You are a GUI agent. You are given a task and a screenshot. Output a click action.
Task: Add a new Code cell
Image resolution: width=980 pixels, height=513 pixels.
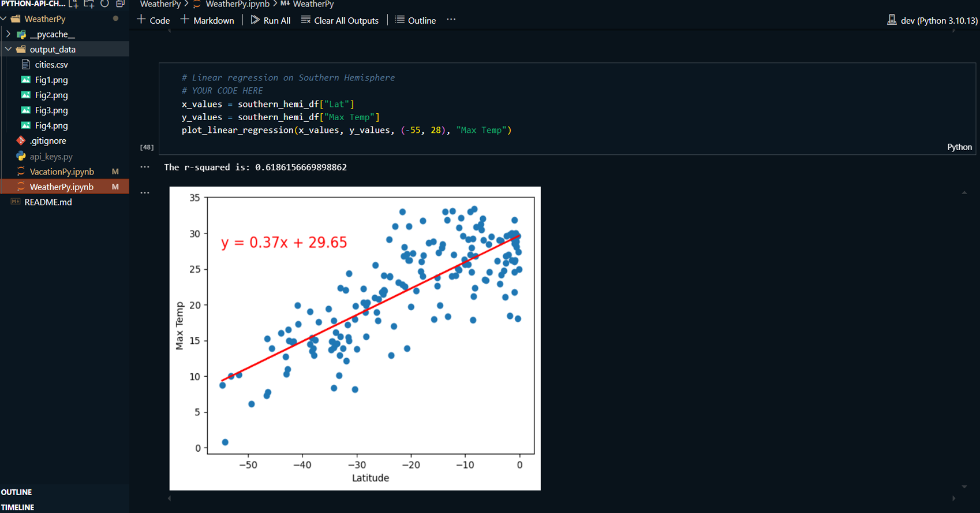pos(154,20)
